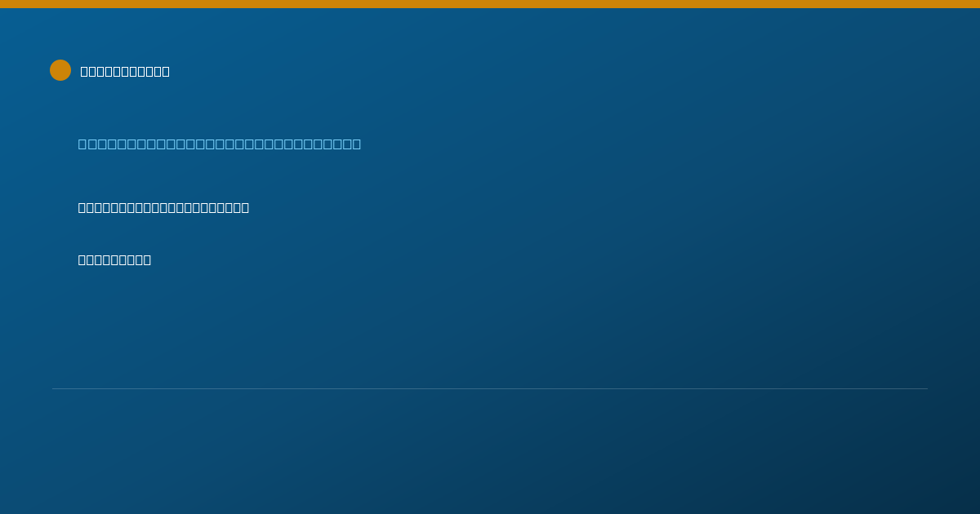Screen dimensions: 980x514
Task: Click the thin horizontal divider line
Action: pos(490,388)
